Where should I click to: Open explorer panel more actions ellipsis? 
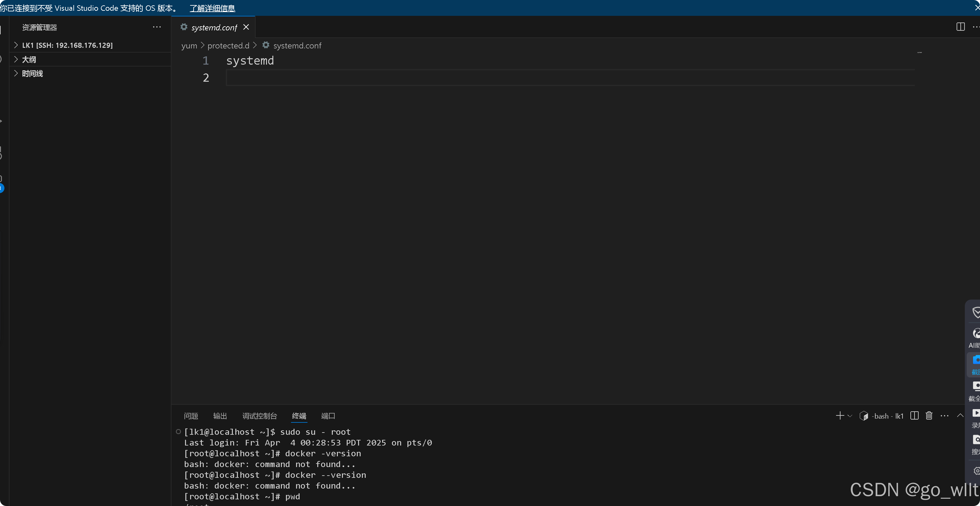click(x=157, y=27)
